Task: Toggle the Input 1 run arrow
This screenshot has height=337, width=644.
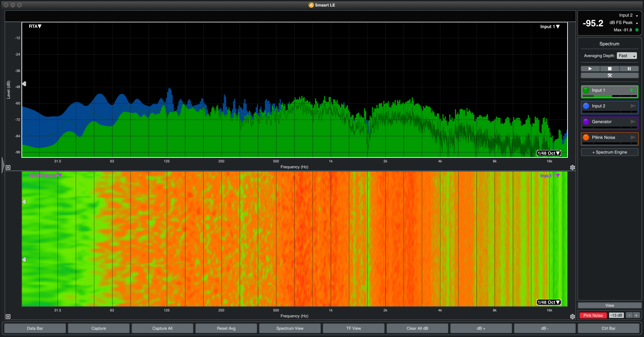Action: [x=633, y=90]
